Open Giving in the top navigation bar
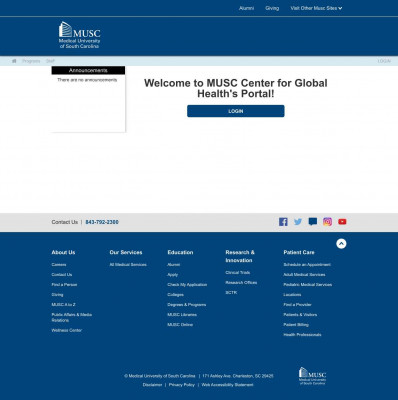 click(272, 8)
